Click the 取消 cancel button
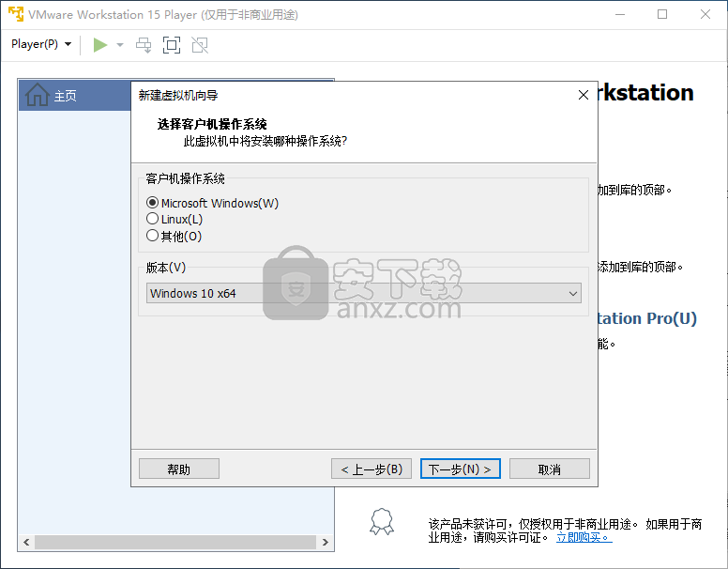This screenshot has height=569, width=728. tap(549, 469)
